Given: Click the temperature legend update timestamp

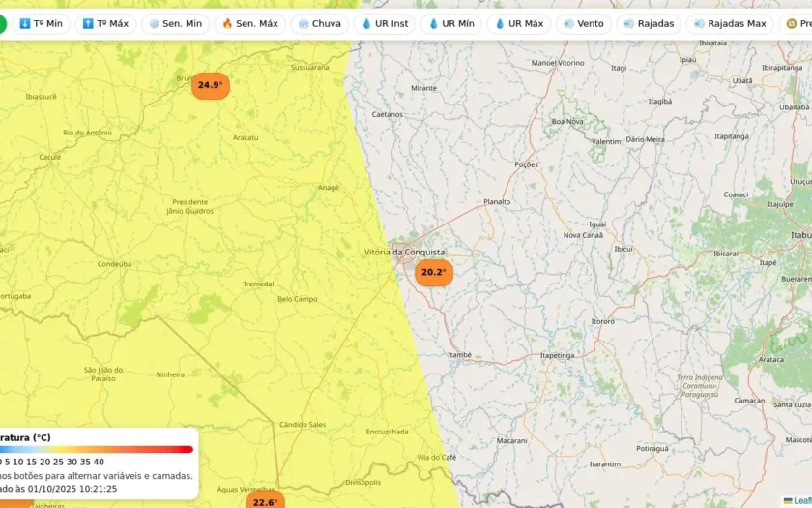Looking at the screenshot, I should (58, 489).
